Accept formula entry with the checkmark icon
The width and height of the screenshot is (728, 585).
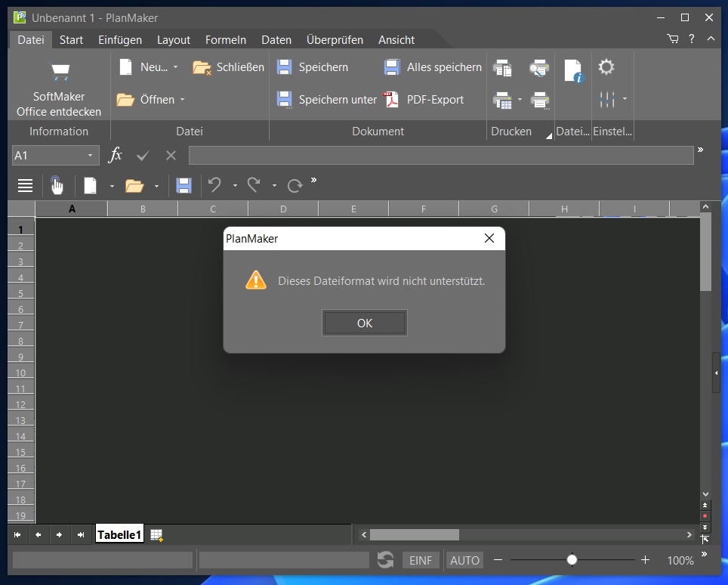(x=143, y=156)
